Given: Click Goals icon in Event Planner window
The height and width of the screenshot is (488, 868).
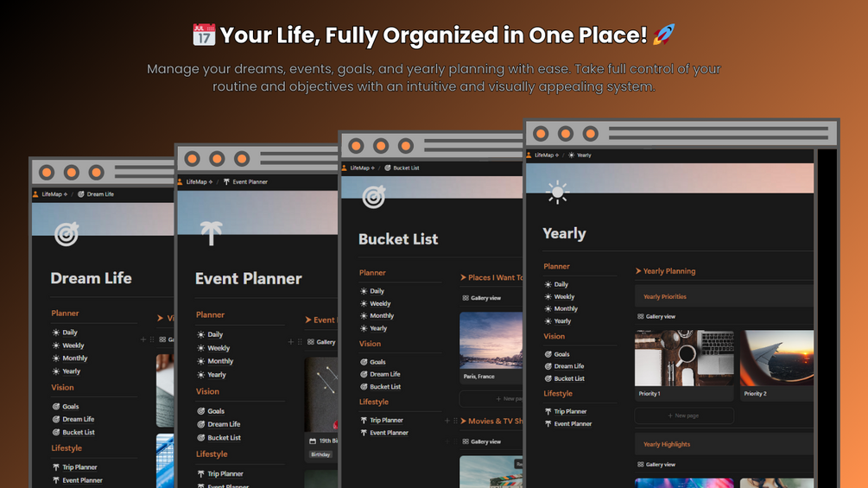Looking at the screenshot, I should pos(201,411).
